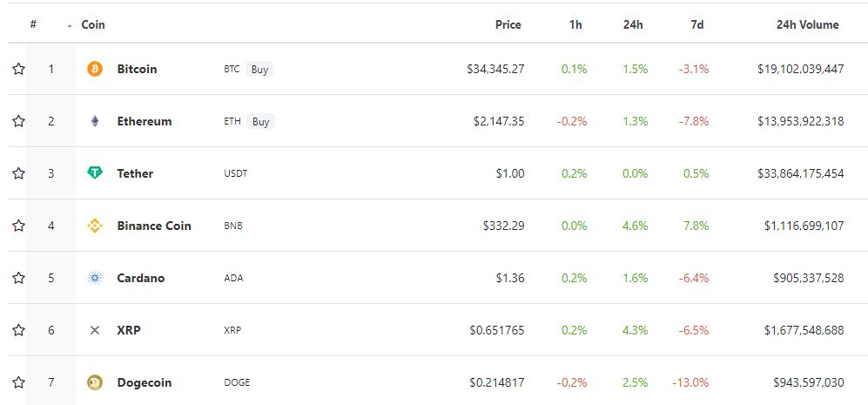Sort the table by Price column
Viewport: 868px width, 405px height.
click(x=508, y=24)
